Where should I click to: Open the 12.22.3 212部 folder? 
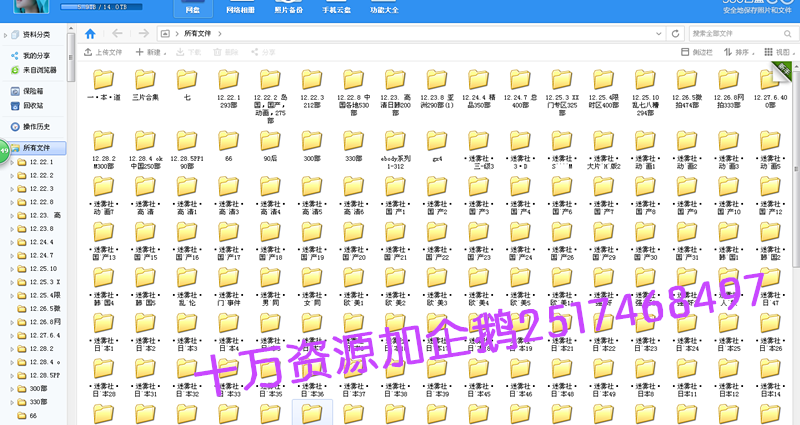click(312, 89)
